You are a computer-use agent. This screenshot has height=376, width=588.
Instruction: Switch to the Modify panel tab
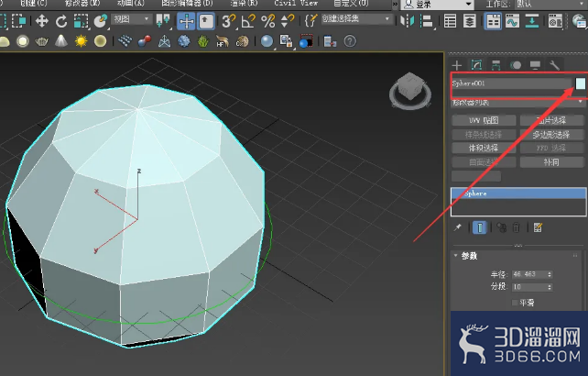pos(476,65)
